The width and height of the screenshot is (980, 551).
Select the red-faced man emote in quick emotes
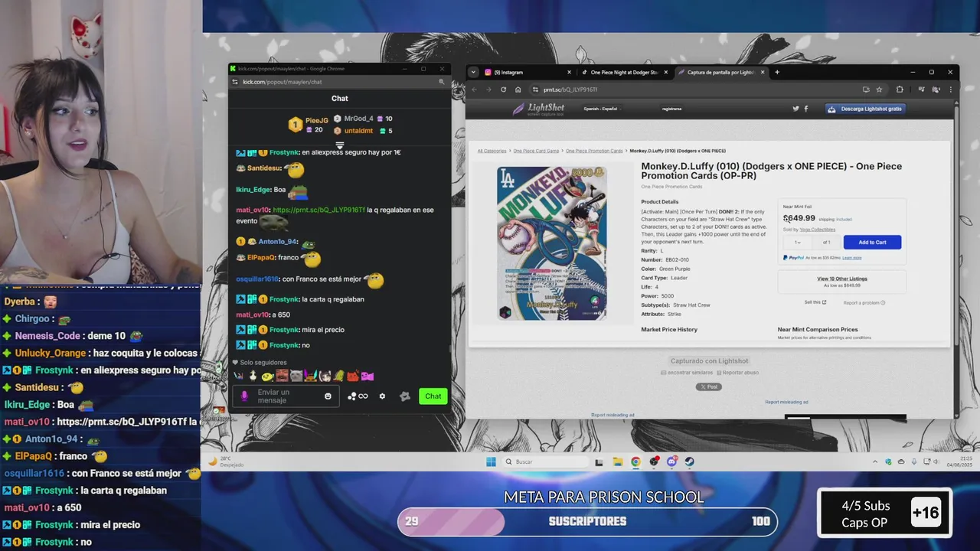pyautogui.click(x=283, y=376)
